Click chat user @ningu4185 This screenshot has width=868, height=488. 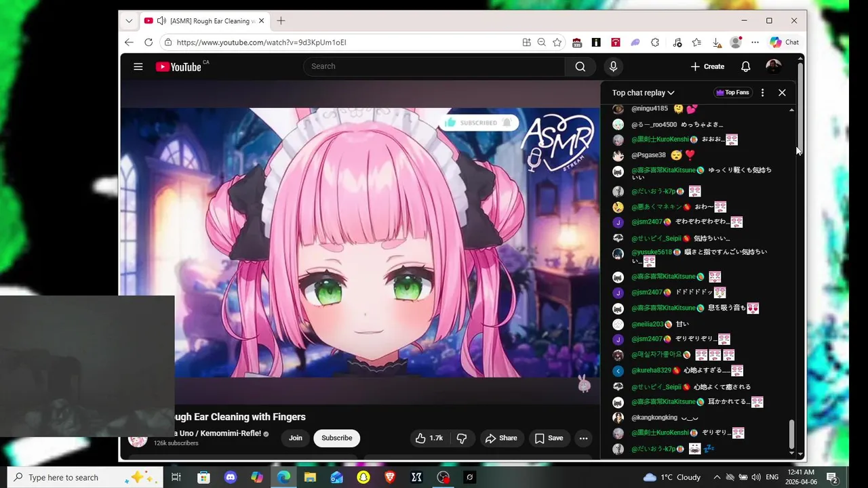tap(650, 108)
